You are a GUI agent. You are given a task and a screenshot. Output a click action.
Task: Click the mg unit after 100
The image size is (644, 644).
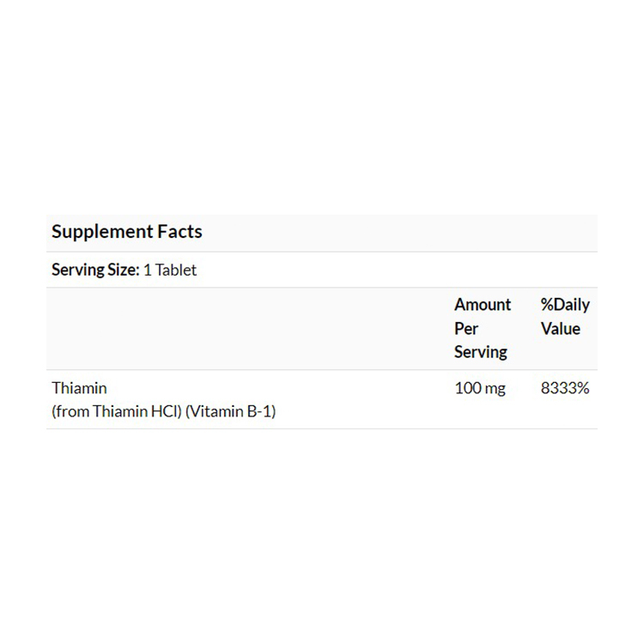tap(495, 389)
